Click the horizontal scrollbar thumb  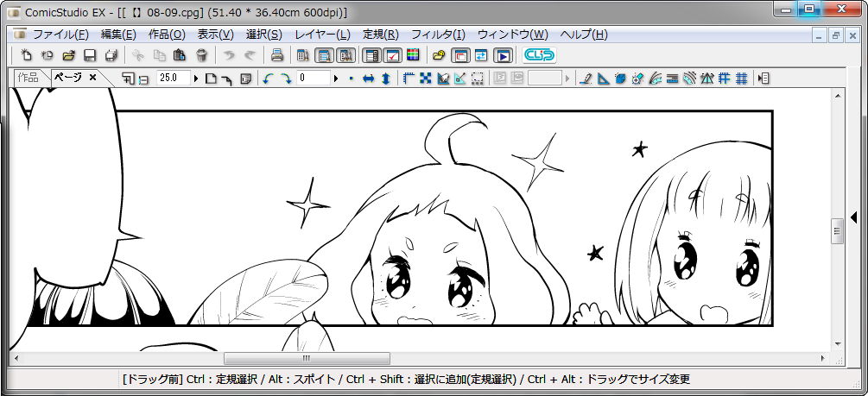[x=307, y=358]
